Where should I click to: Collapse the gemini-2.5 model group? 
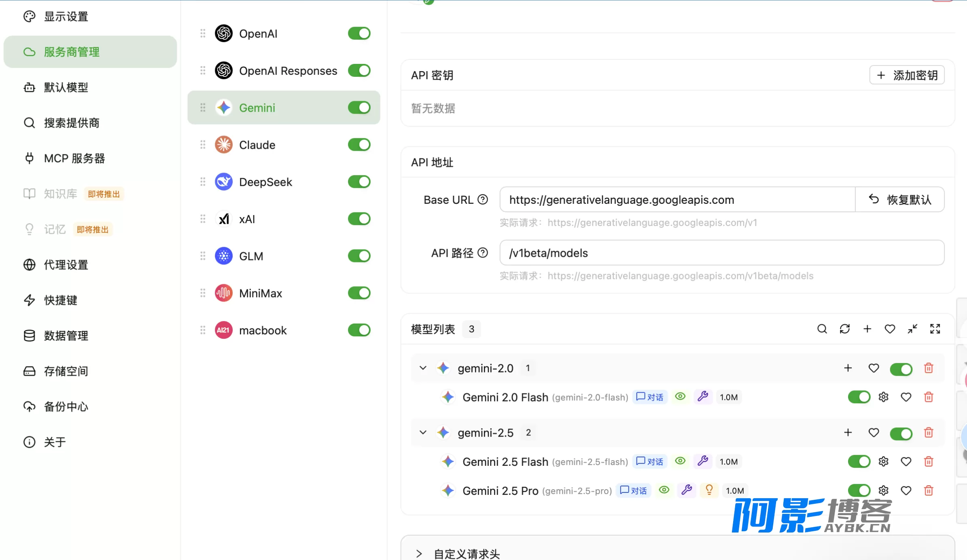(423, 432)
